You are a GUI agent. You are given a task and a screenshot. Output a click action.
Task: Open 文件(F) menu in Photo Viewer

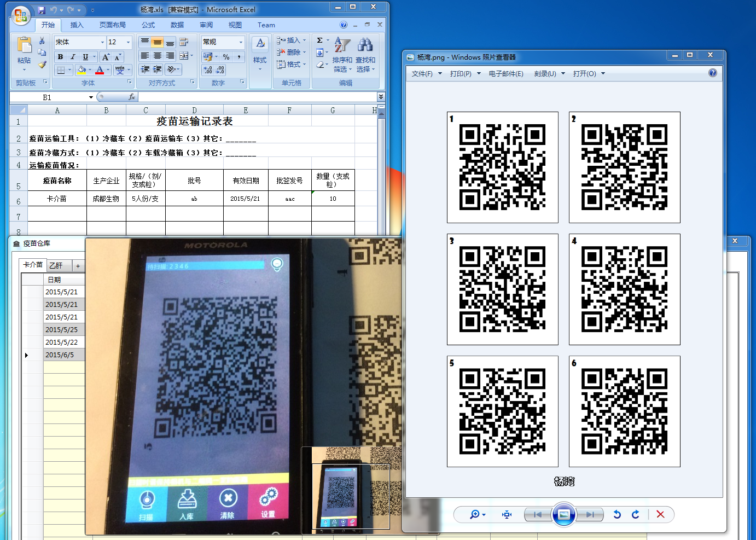point(427,73)
